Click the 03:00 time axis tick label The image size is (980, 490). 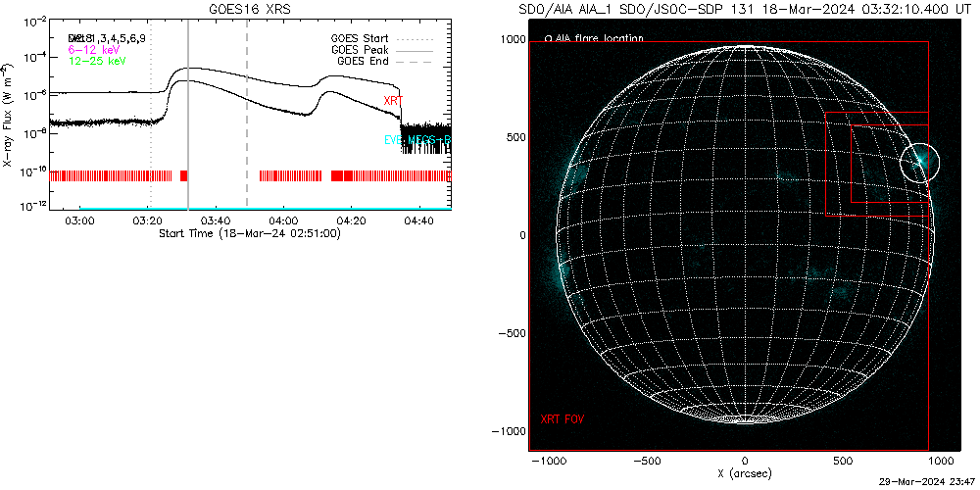[x=81, y=220]
